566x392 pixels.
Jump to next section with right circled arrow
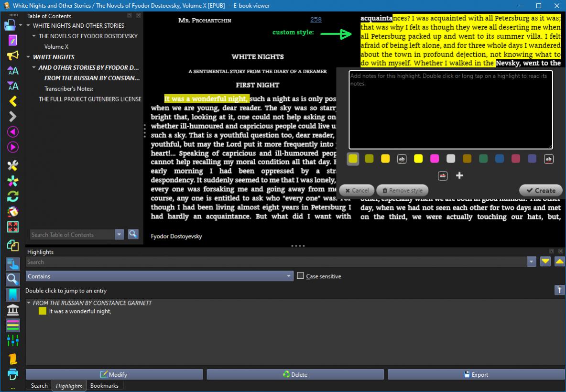click(12, 147)
